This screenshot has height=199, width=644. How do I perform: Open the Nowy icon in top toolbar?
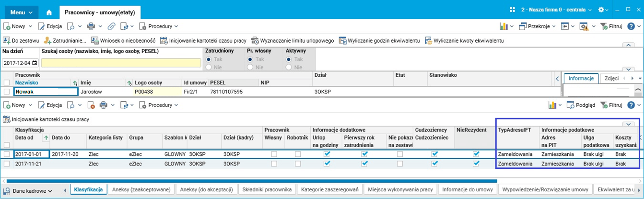[7, 26]
